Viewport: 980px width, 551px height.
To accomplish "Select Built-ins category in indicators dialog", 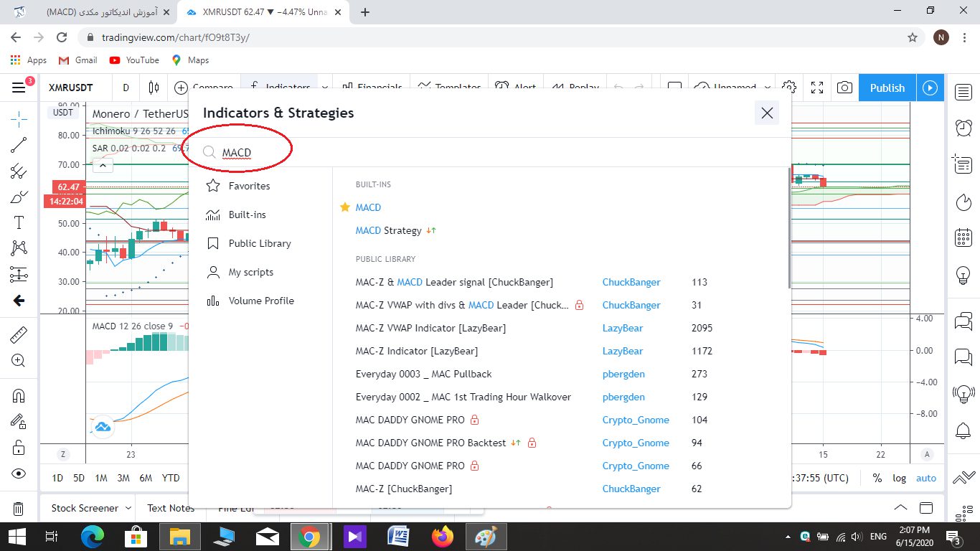I will pos(260,215).
